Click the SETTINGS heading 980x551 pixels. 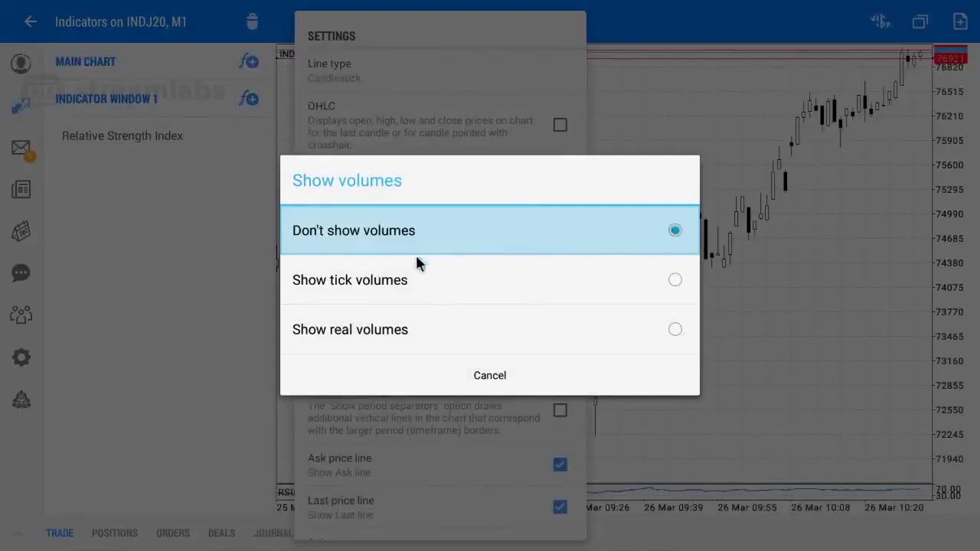332,36
